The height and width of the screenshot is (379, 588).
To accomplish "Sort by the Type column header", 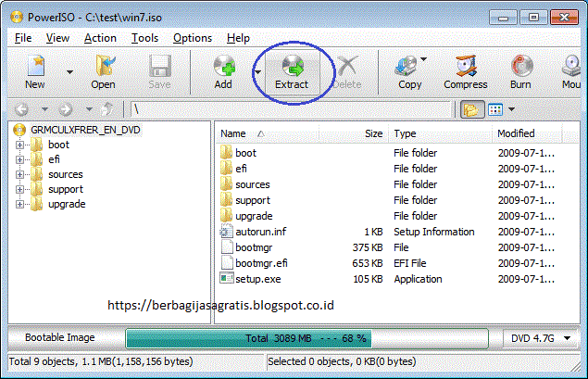I will (440, 133).
